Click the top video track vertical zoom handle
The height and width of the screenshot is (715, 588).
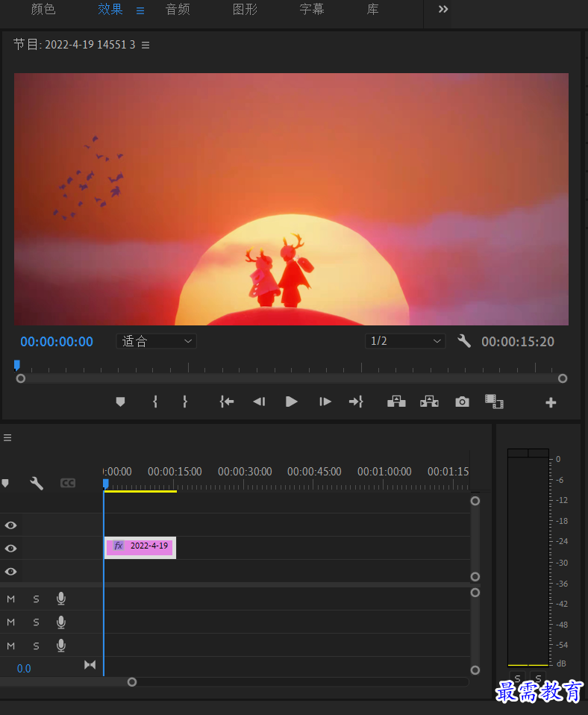(475, 501)
